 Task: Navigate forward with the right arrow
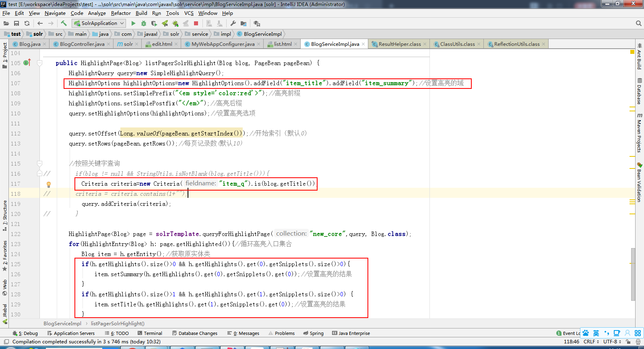[51, 23]
